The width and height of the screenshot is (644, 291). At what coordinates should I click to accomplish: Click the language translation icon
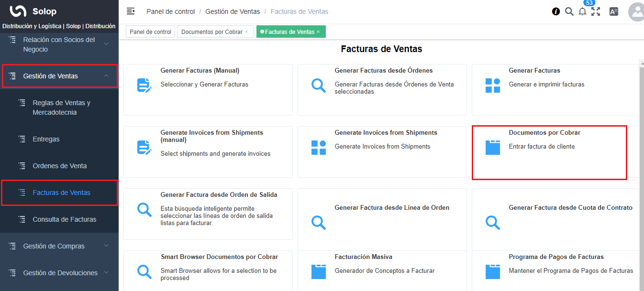[x=613, y=11]
